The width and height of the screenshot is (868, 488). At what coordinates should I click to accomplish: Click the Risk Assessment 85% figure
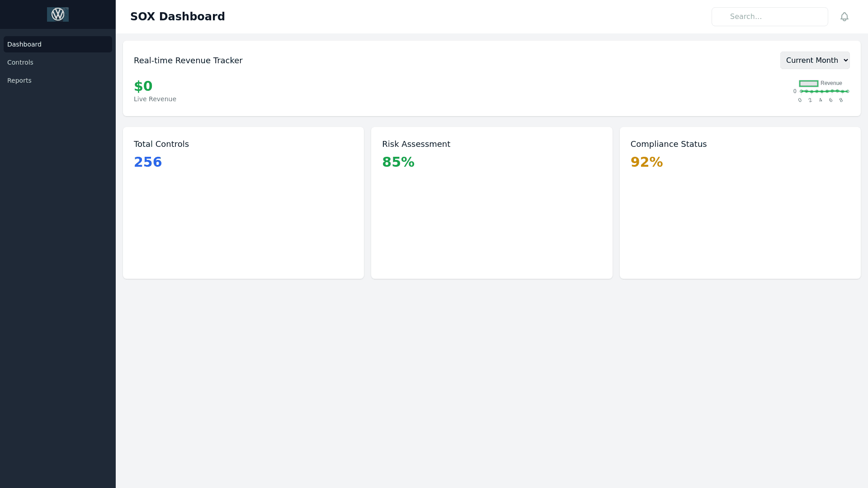(x=398, y=162)
